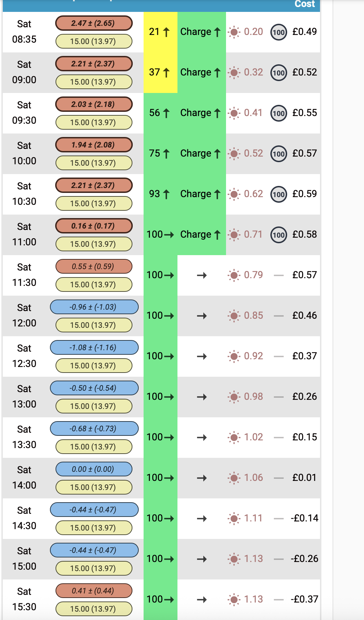The width and height of the screenshot is (364, 620).
Task: Click the blue 0.00 ± (0.00) pill
Action: coord(94,469)
